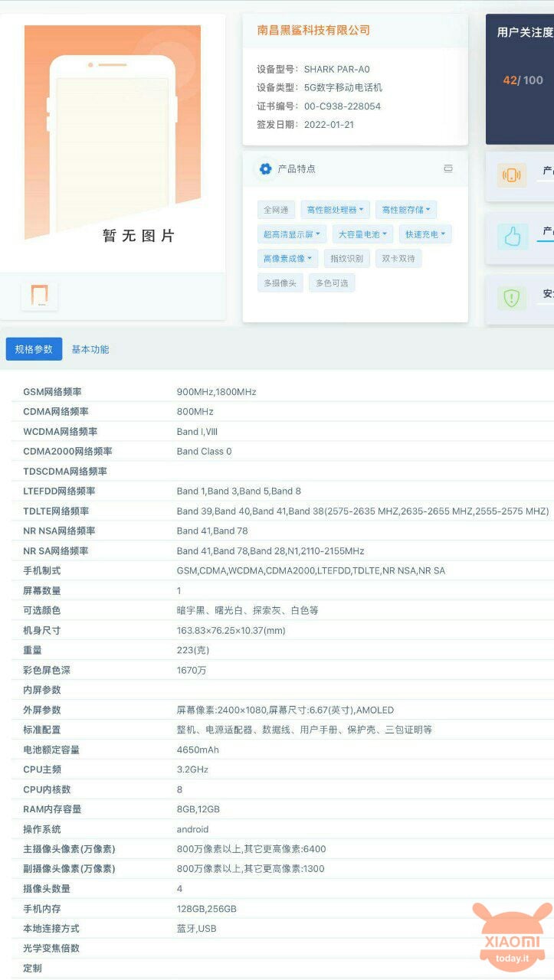Click weight value 223(克)
This screenshot has width=554, height=980.
(x=193, y=651)
